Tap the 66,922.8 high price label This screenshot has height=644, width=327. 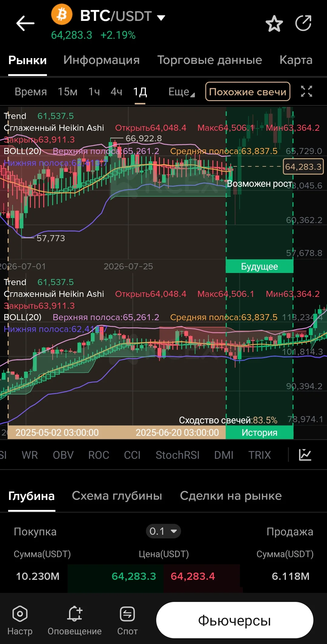(x=144, y=138)
